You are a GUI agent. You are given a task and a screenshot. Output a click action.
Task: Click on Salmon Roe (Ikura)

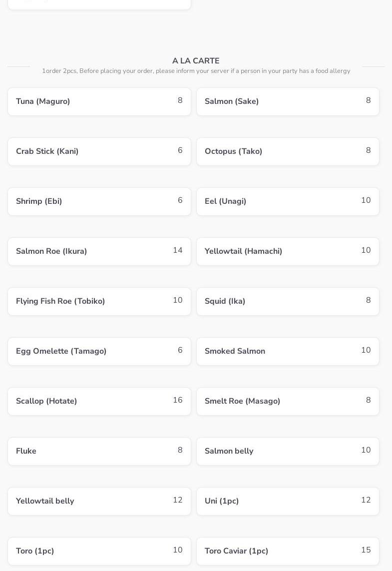pos(99,251)
